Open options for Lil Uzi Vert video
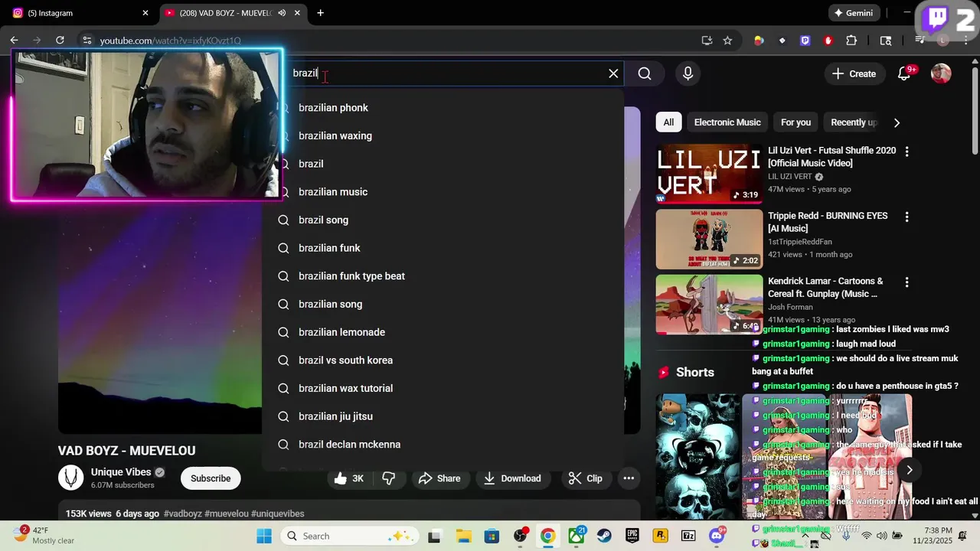 click(x=906, y=152)
